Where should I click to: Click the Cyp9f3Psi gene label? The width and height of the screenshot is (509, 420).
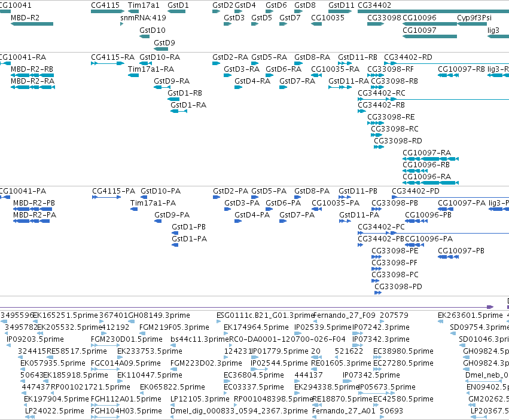click(474, 18)
